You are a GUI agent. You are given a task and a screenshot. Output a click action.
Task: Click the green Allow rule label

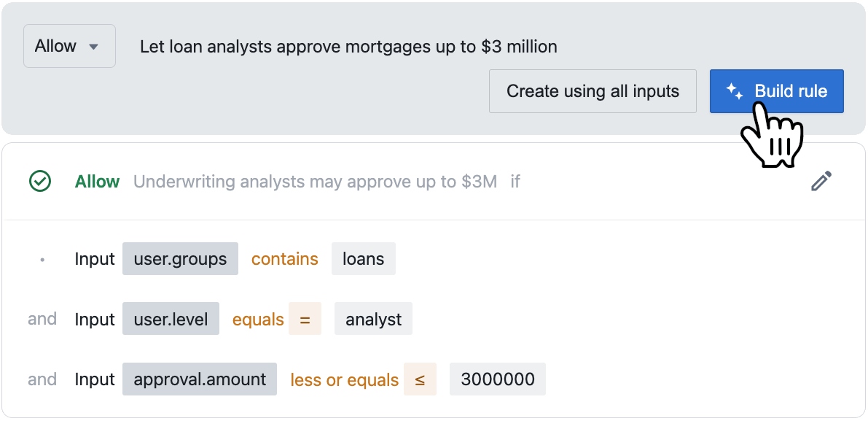(98, 181)
